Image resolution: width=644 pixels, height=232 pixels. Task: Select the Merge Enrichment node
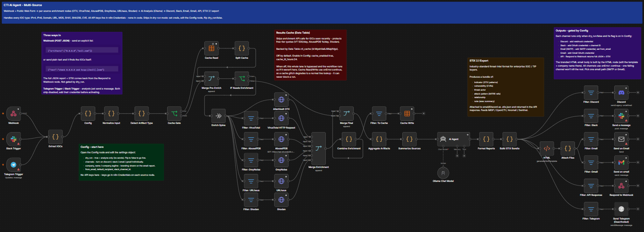[x=319, y=149]
